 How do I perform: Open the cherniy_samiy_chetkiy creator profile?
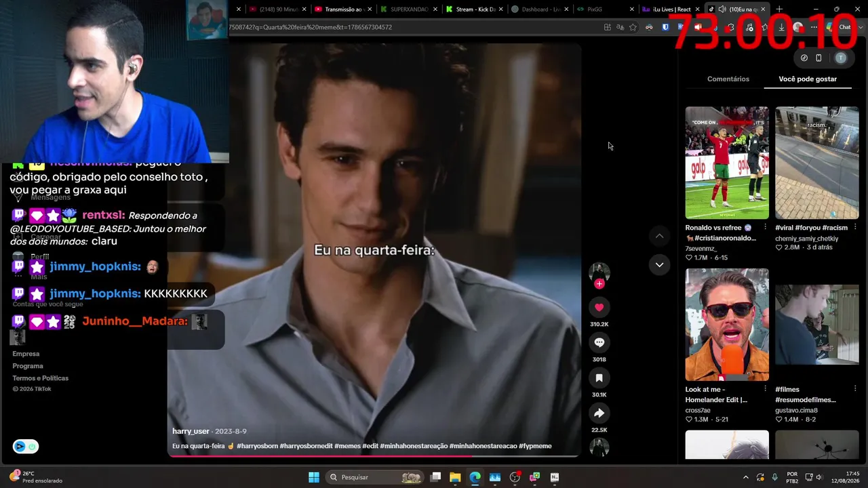[807, 239]
